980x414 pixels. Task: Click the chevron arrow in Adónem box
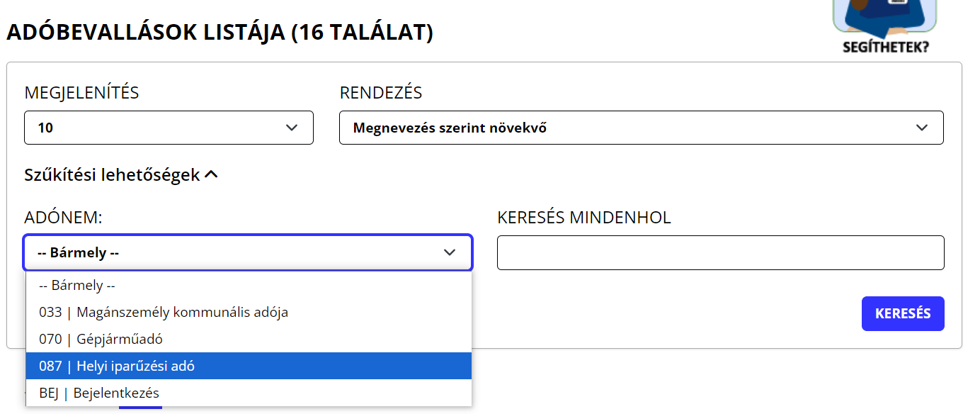tap(450, 252)
